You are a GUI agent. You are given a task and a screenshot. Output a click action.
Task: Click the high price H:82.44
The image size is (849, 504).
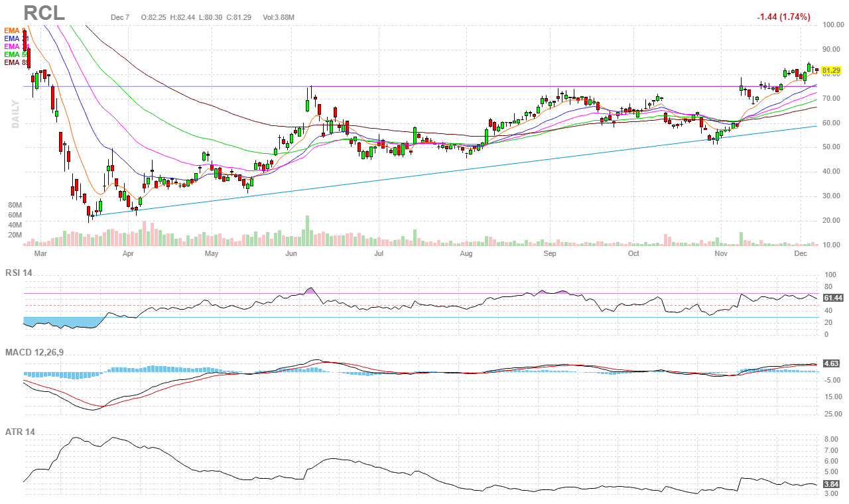coord(183,17)
